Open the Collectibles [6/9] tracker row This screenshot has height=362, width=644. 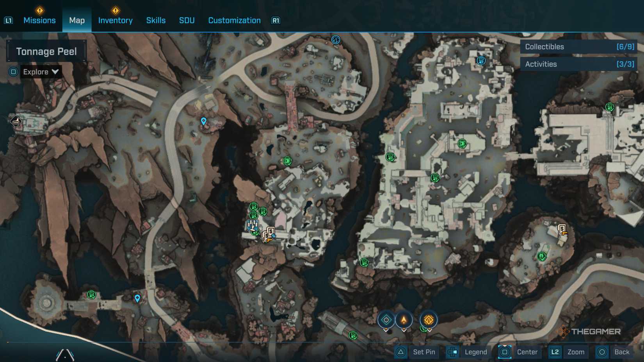coord(578,47)
